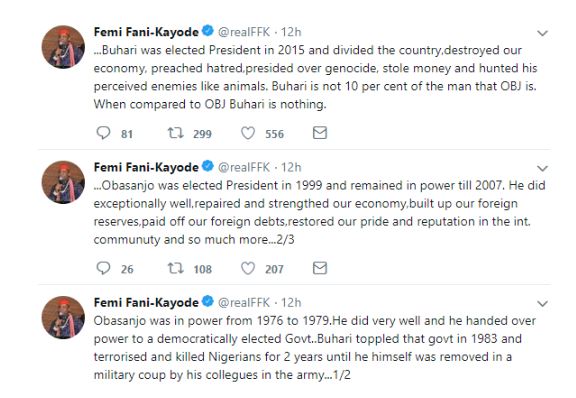Open the chevron menu on second tweet
The width and height of the screenshot is (576, 398).
[542, 168]
